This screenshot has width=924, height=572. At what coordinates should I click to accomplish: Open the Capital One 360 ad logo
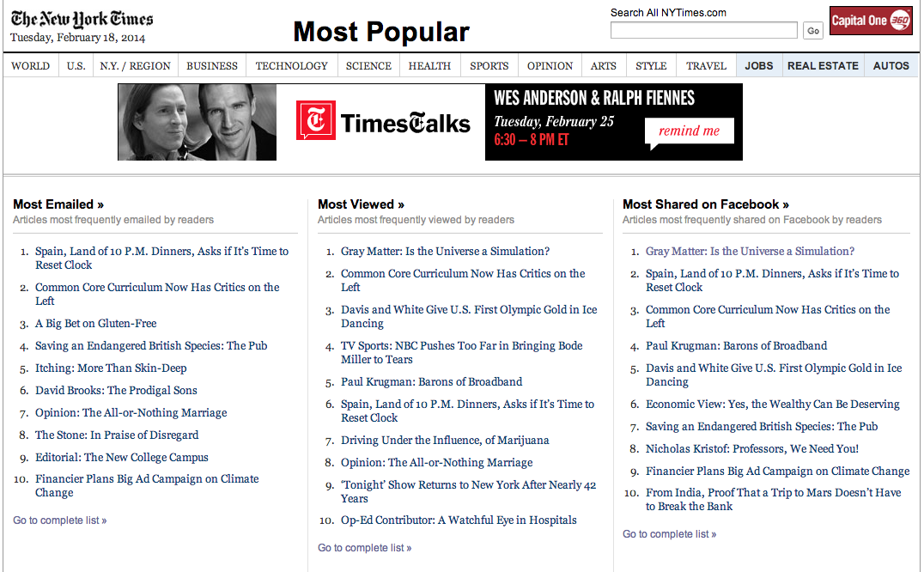871,21
